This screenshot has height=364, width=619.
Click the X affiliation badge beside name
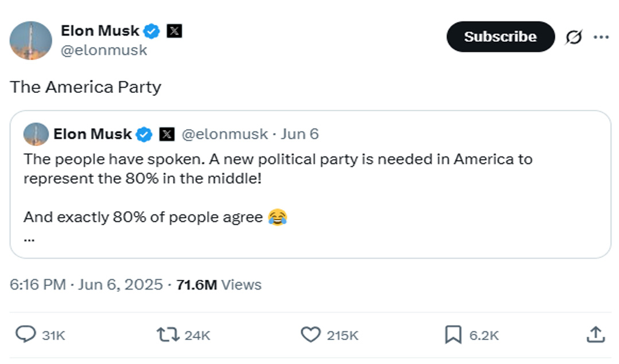(174, 31)
